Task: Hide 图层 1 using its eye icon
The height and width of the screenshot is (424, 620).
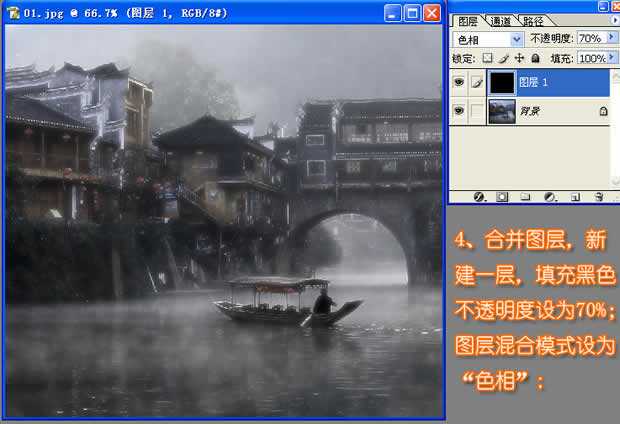Action: coord(459,82)
